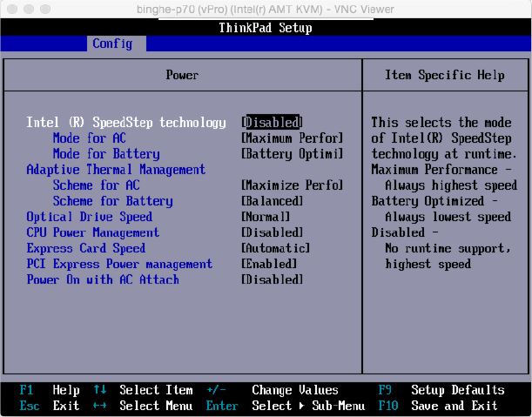Screen dimensions: 532x417
Task: Click the F9 key hint
Action: pos(385,390)
